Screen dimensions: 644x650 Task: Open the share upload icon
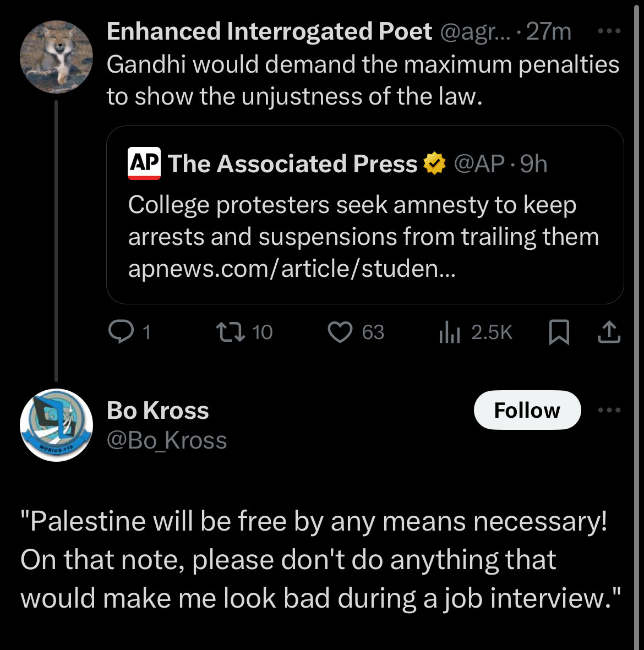[x=609, y=332]
